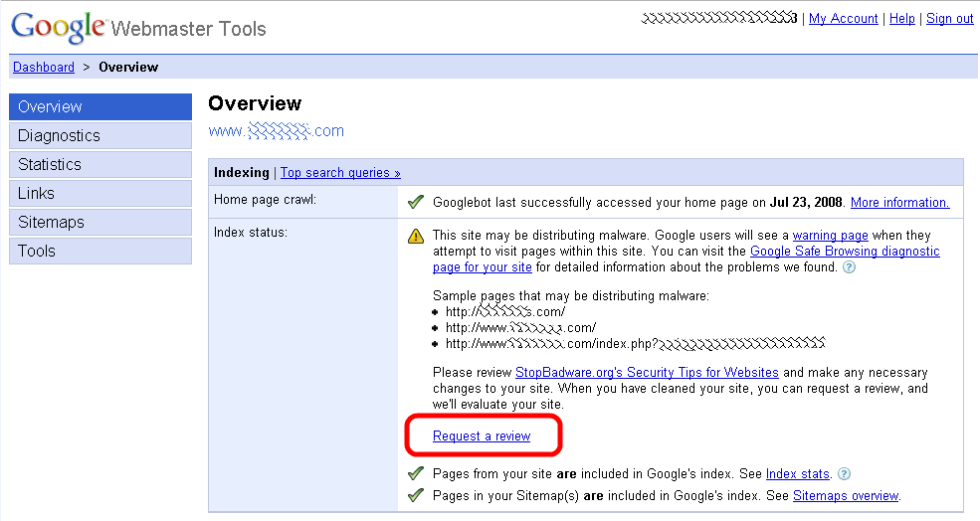Open the Diagnostics sidebar section

(x=100, y=135)
